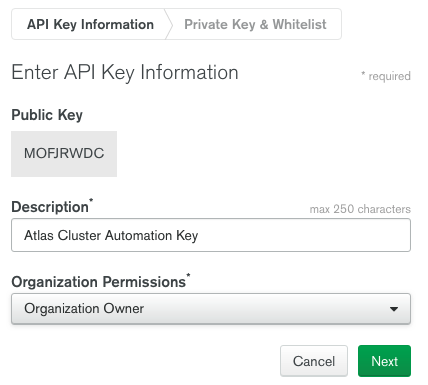Click the green Next button

[384, 361]
